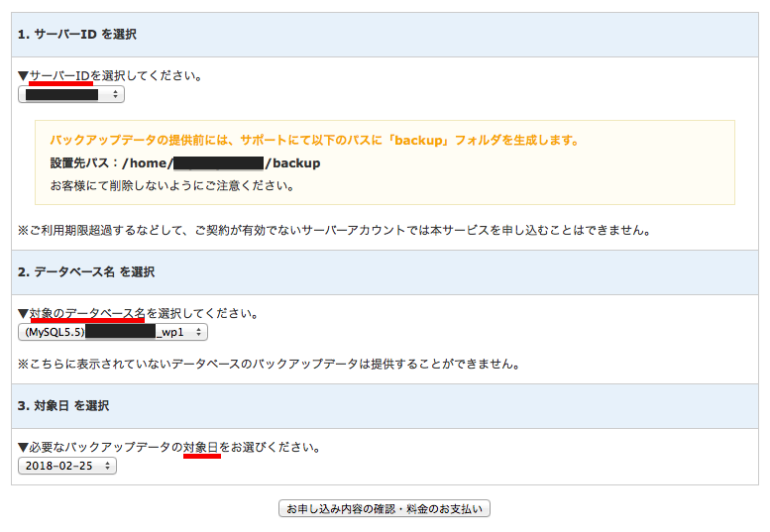The height and width of the screenshot is (532, 770).
Task: Click the ※こちらに表示されていない note text
Action: click(269, 364)
